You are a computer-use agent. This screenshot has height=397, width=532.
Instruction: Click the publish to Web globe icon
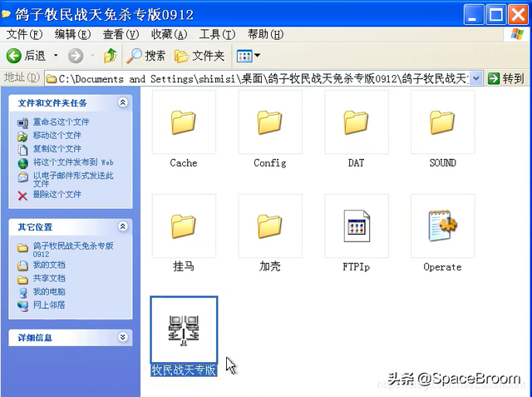tap(22, 163)
